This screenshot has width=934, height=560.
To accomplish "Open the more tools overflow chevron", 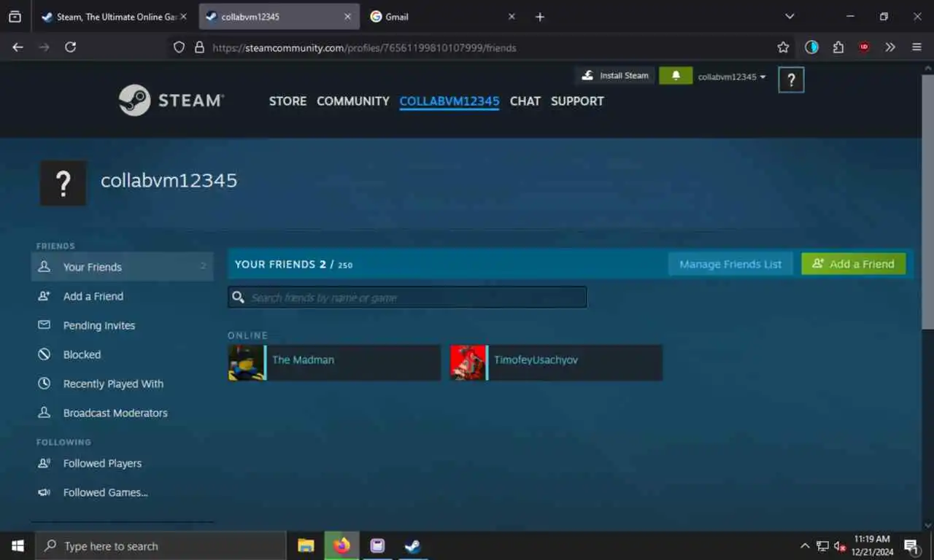I will click(890, 47).
